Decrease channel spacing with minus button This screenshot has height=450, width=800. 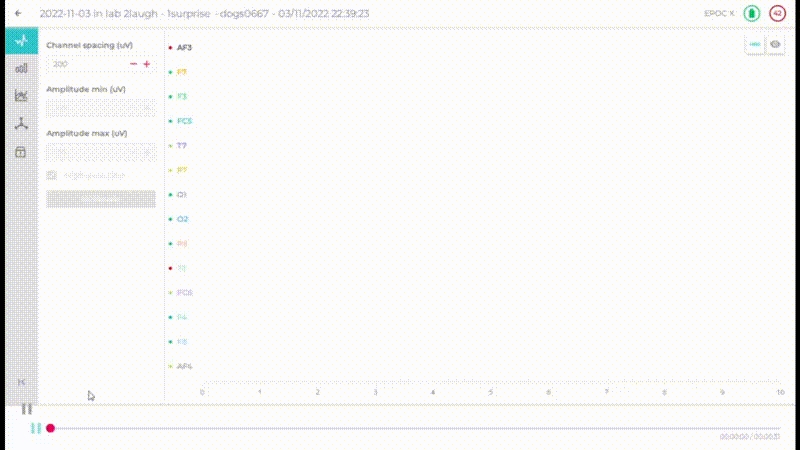tap(133, 64)
